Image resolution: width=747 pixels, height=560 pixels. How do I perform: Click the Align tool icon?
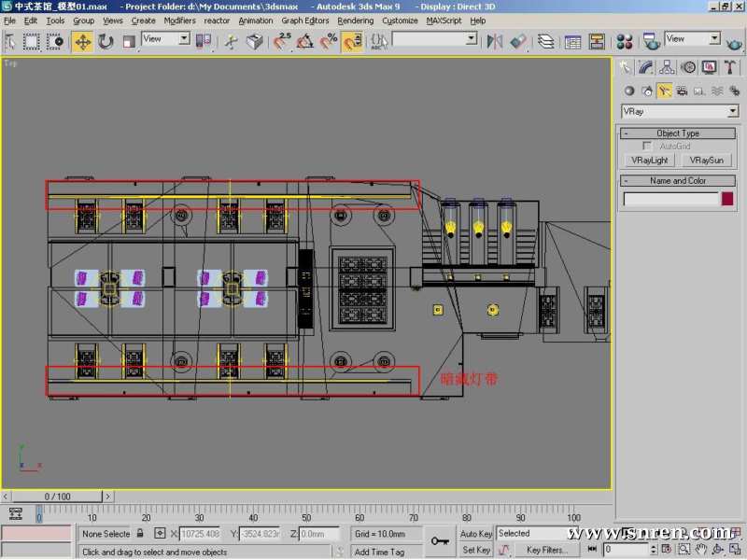point(518,42)
